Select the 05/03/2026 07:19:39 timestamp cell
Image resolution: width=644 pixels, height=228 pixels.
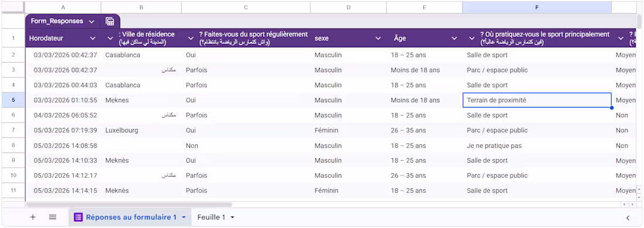click(63, 130)
